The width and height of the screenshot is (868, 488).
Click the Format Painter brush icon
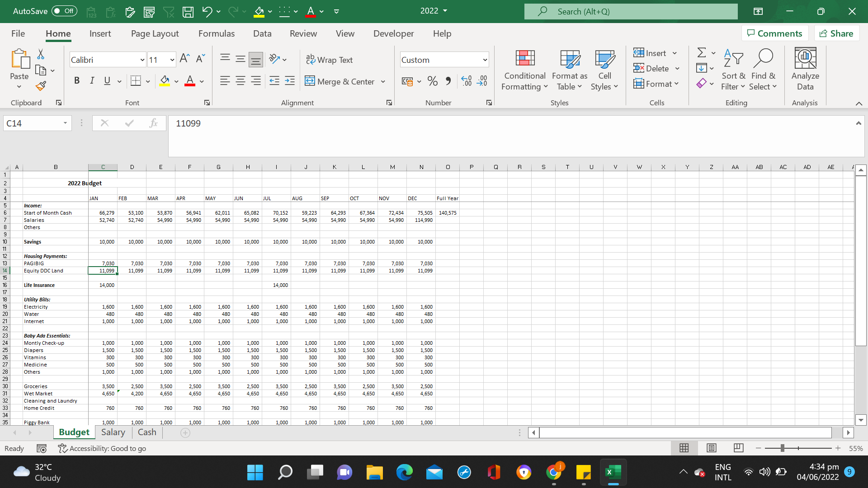coord(41,86)
